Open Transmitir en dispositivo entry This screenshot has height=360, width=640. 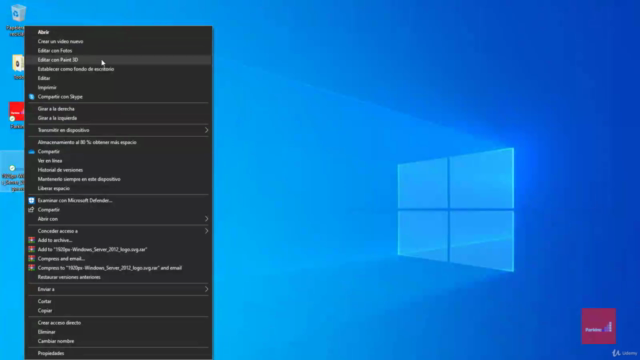pos(118,130)
